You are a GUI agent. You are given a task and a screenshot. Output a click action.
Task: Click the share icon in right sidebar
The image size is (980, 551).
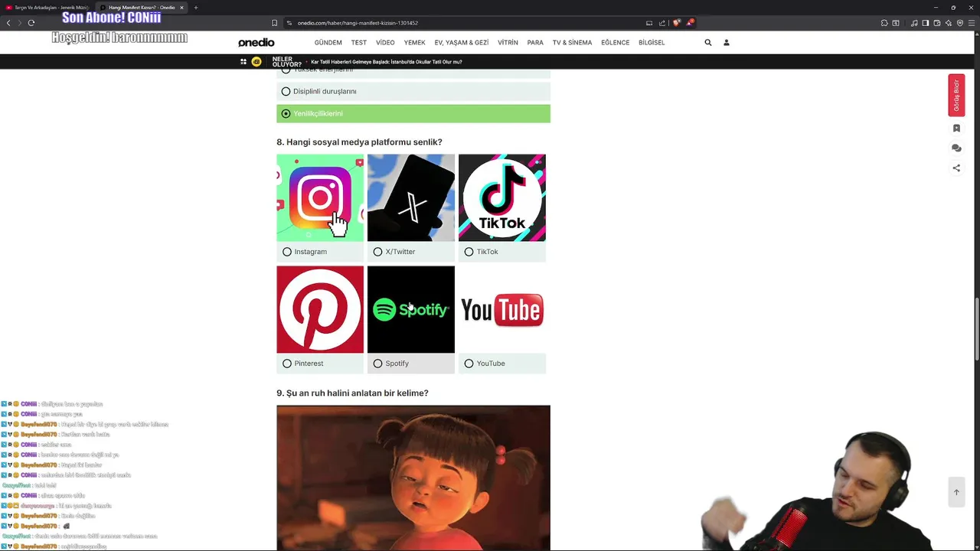pos(956,168)
